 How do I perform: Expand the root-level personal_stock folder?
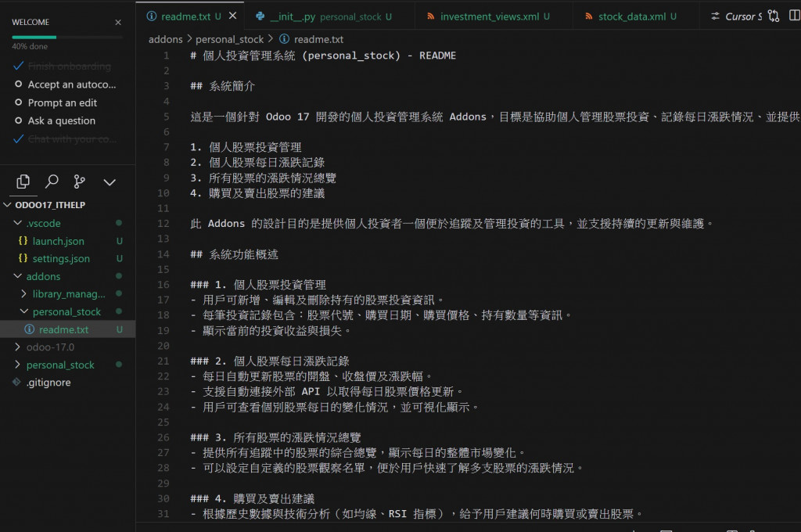click(x=67, y=365)
